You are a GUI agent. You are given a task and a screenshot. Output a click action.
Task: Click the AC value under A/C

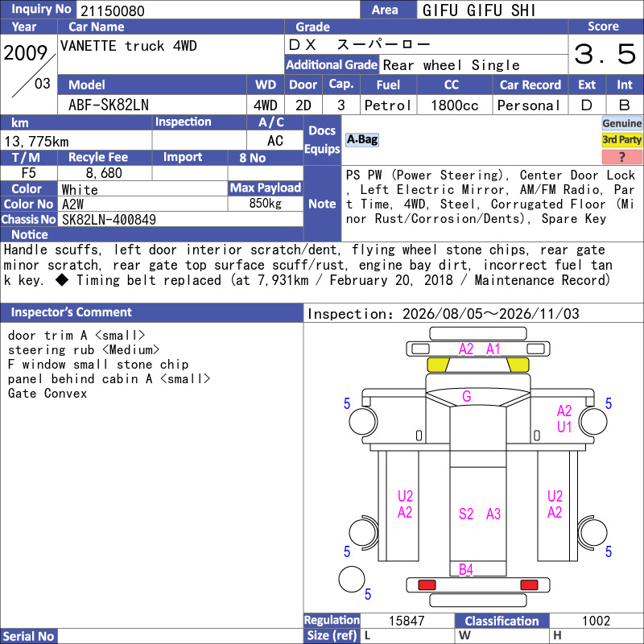275,141
